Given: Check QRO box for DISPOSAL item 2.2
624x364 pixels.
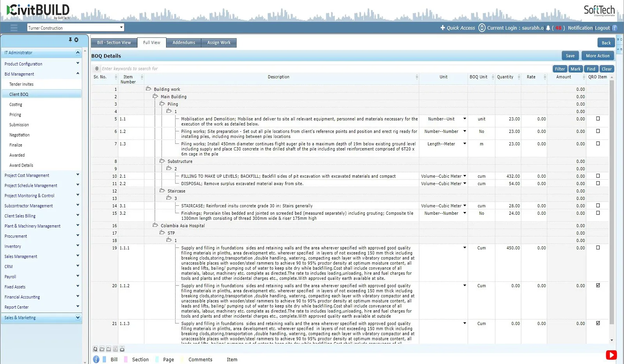Looking at the screenshot, I should click(x=598, y=184).
